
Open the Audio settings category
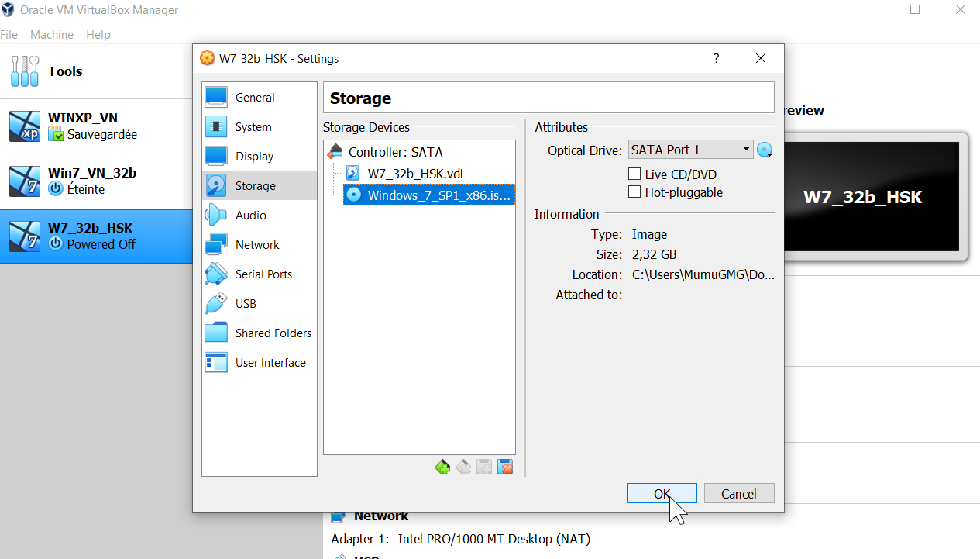259,216
